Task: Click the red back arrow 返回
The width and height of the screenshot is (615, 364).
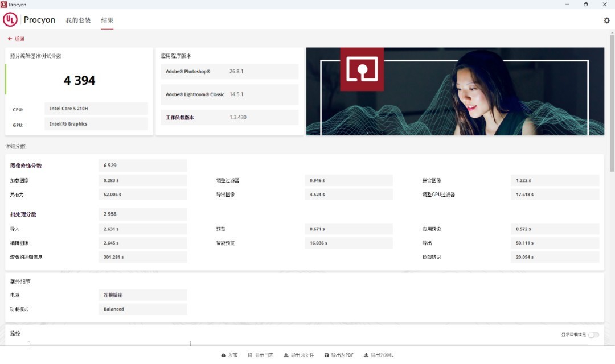Action: point(16,39)
